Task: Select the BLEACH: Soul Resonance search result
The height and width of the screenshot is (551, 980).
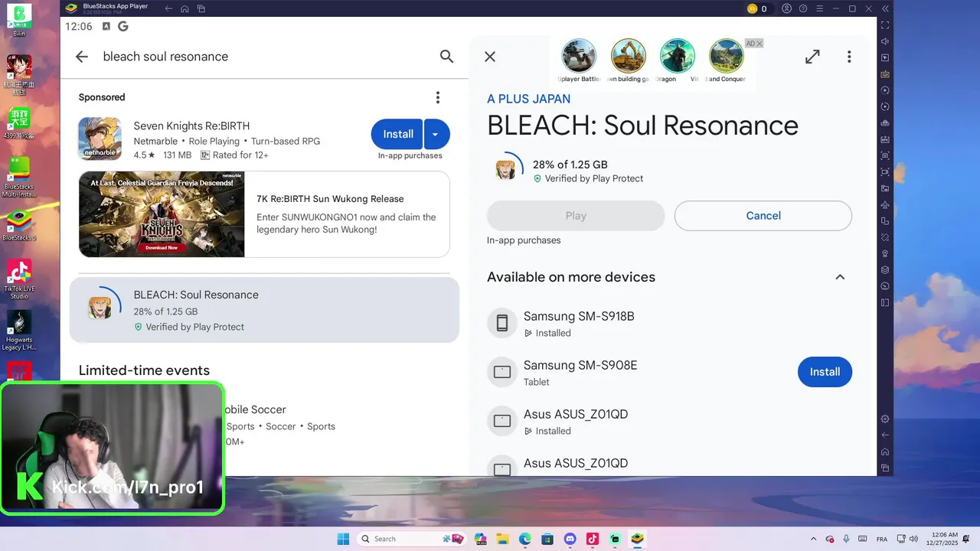Action: point(264,310)
